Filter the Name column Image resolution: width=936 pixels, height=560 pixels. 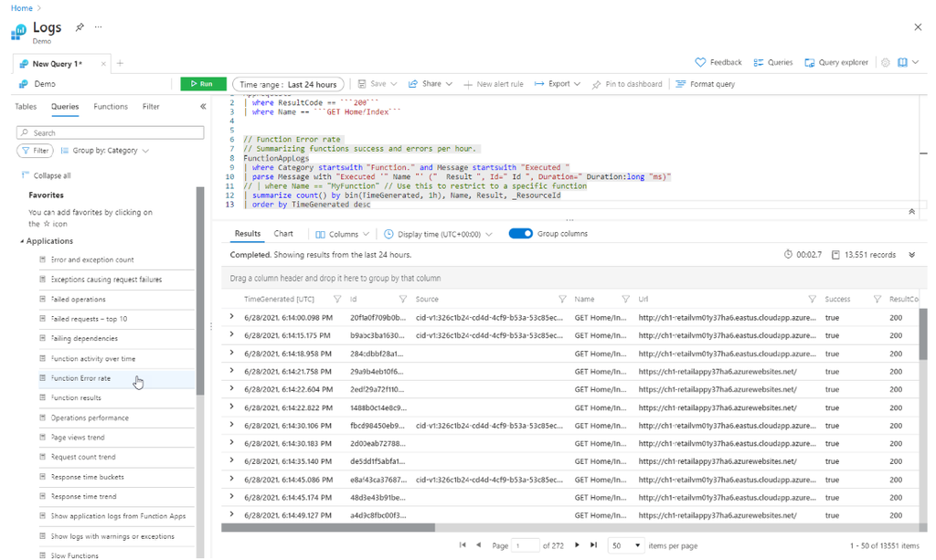[625, 299]
